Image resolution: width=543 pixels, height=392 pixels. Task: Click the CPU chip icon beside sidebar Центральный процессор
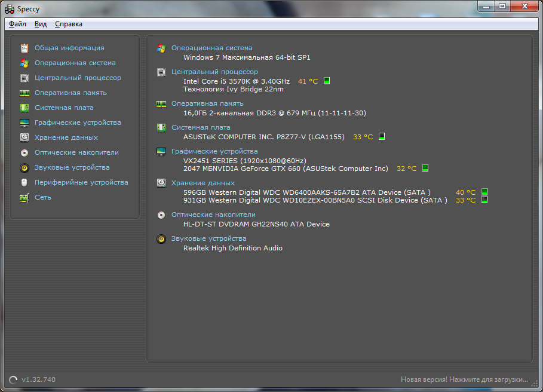pos(24,78)
